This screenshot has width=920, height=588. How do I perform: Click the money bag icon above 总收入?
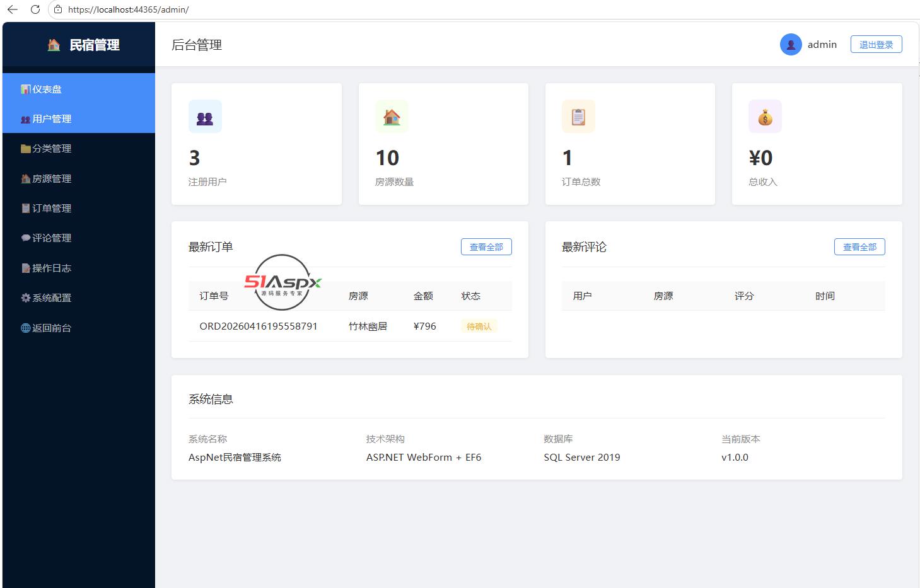point(765,117)
